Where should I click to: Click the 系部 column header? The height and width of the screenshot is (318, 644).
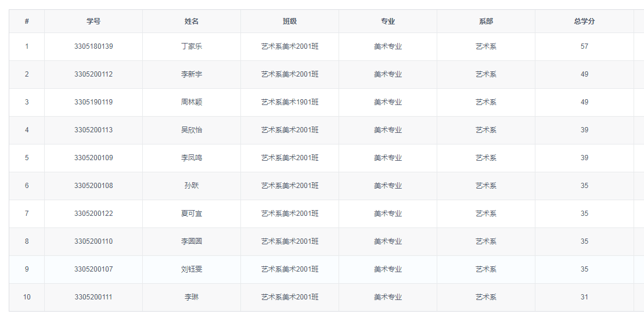(x=486, y=21)
